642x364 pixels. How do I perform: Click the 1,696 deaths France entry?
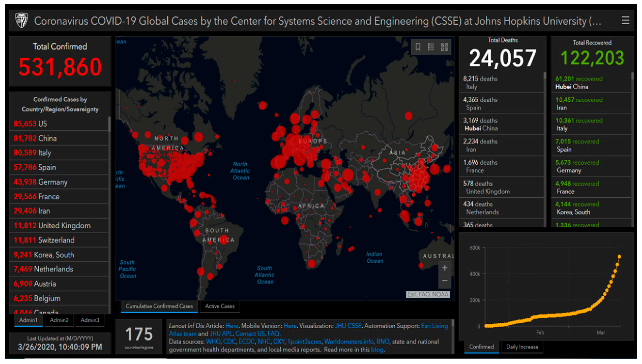pyautogui.click(x=501, y=166)
